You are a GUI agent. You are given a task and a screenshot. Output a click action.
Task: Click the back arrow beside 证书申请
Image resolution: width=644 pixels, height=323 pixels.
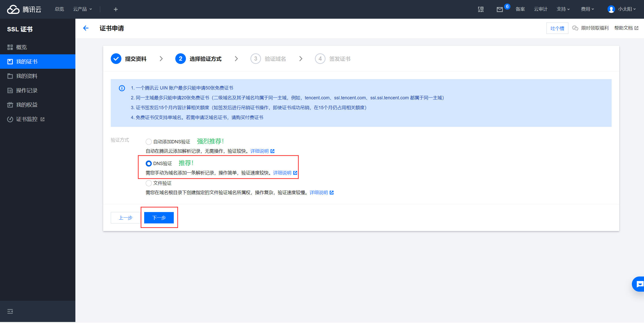pyautogui.click(x=86, y=28)
